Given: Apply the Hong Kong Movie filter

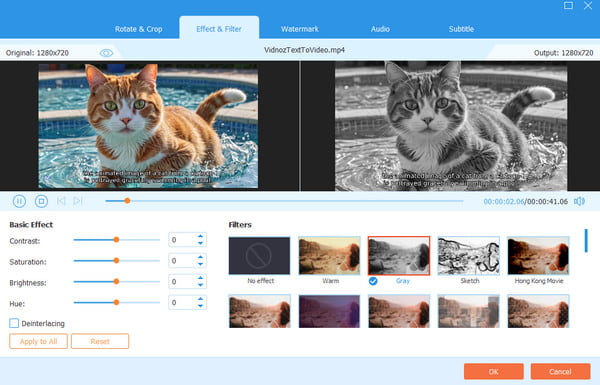Looking at the screenshot, I should pos(538,256).
